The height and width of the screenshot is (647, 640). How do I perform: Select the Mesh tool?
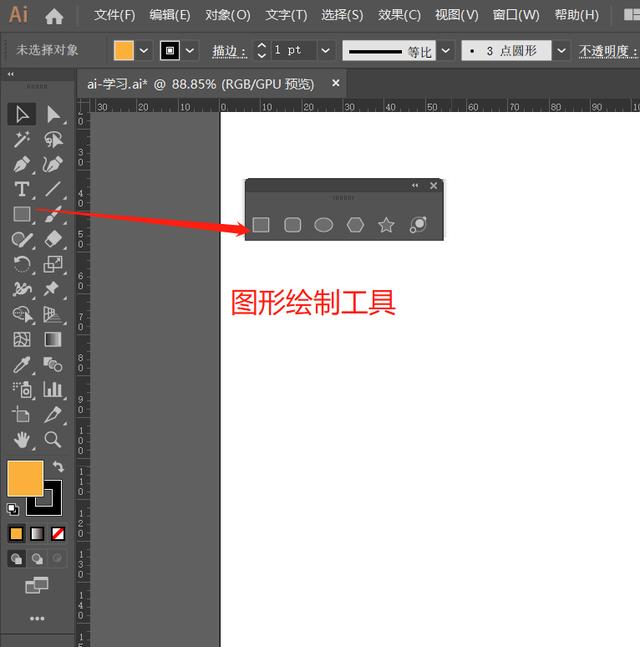pyautogui.click(x=21, y=340)
